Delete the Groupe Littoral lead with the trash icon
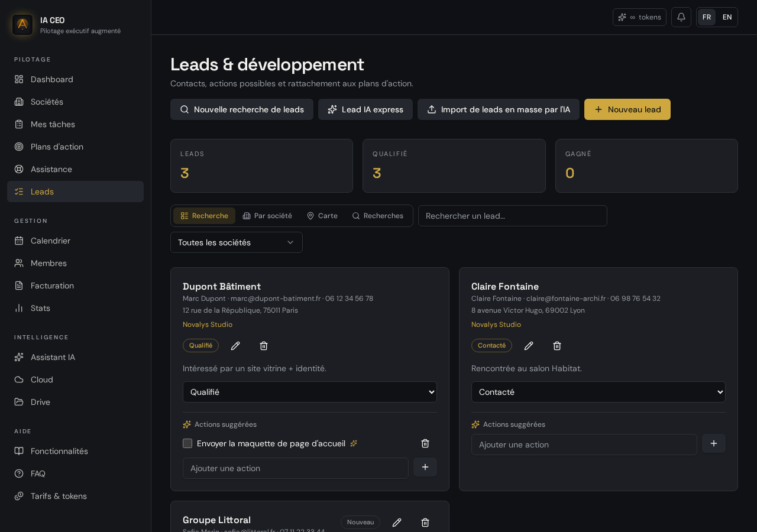 click(425, 523)
